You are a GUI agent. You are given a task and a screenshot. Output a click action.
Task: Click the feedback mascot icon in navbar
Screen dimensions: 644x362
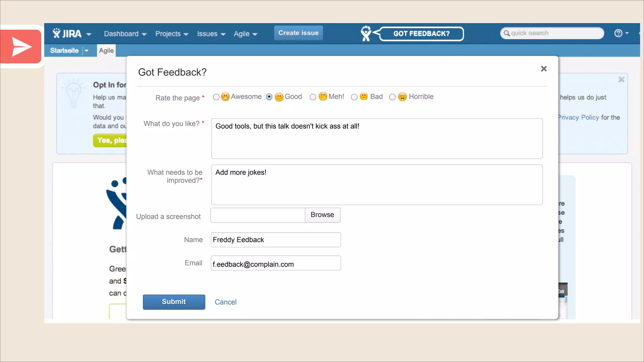(x=366, y=34)
